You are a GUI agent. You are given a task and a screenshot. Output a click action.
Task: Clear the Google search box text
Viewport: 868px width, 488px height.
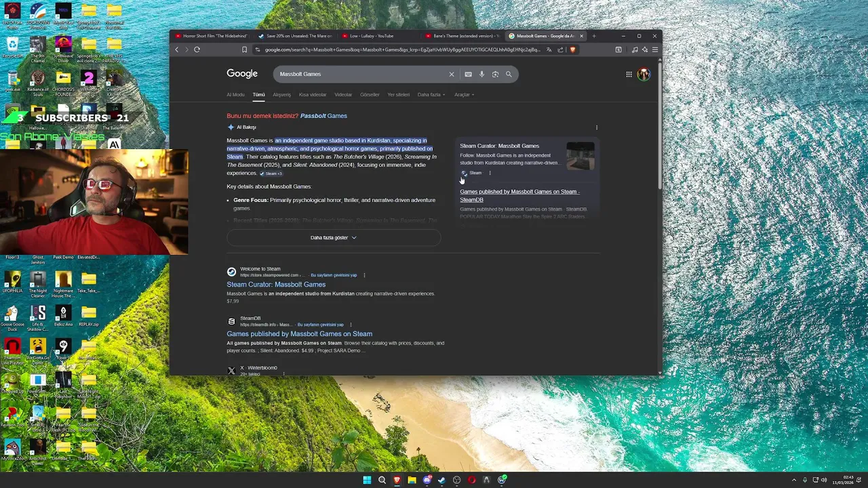pos(451,74)
